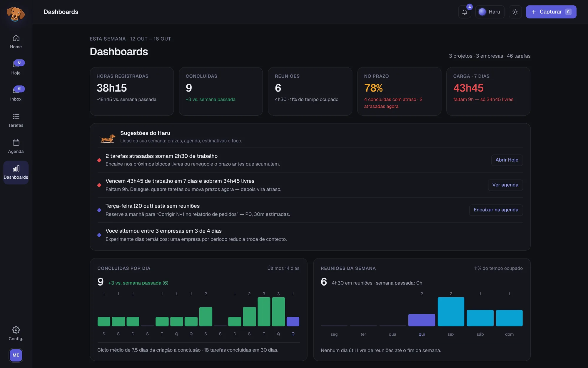Open notifications bell with 4 badge
The image size is (588, 368).
465,12
